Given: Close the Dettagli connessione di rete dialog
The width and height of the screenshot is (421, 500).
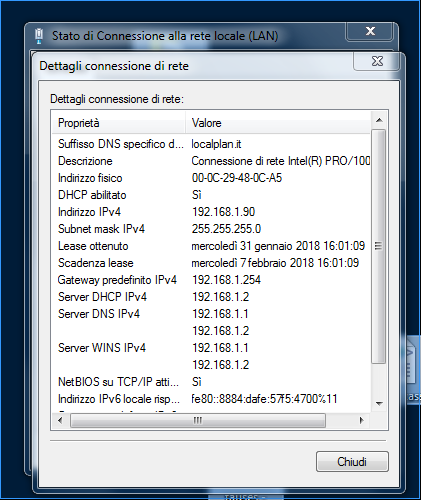Looking at the screenshot, I should point(377,61).
